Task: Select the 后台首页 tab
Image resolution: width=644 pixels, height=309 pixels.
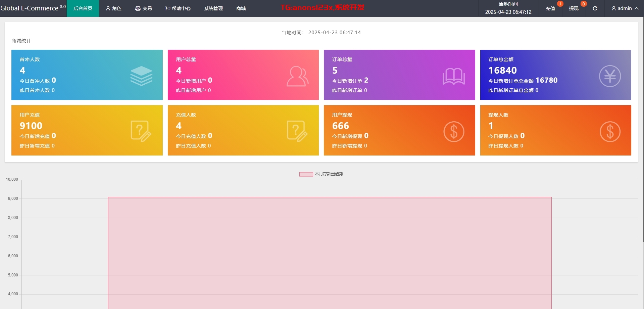Action: (83, 8)
